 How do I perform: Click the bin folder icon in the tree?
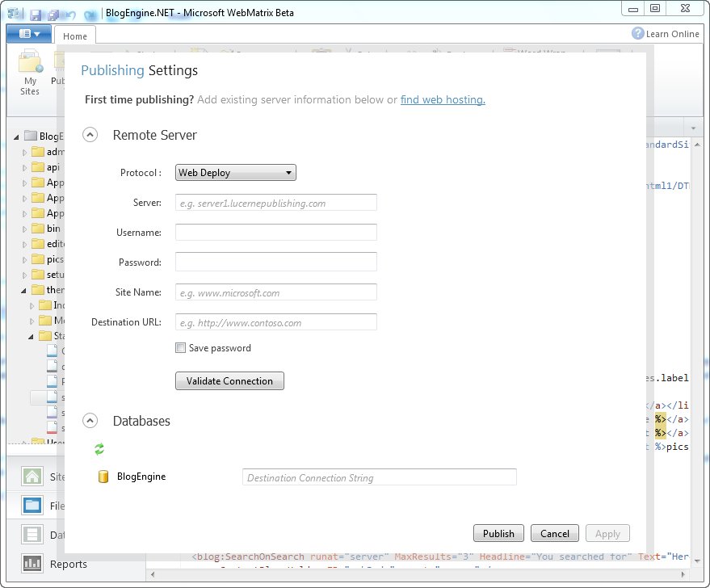(38, 228)
